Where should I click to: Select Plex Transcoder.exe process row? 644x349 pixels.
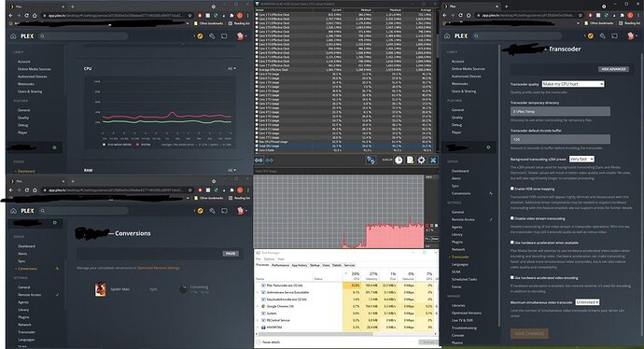click(x=346, y=286)
